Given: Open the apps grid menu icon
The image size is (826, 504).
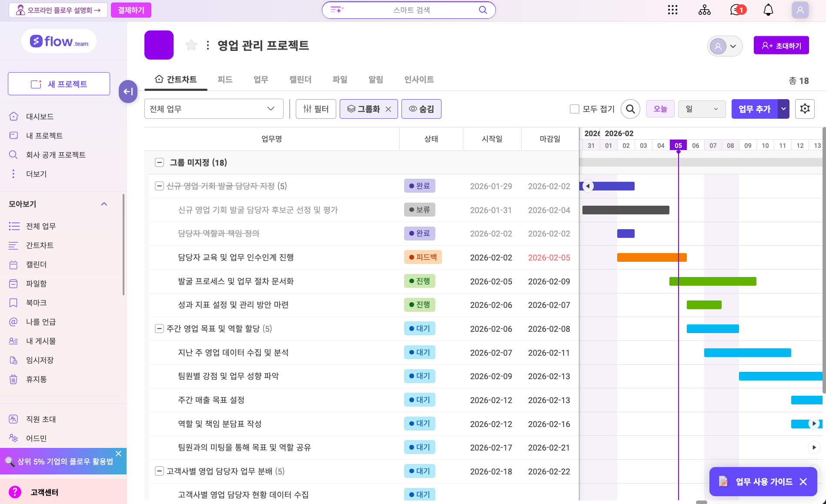Looking at the screenshot, I should [x=672, y=10].
